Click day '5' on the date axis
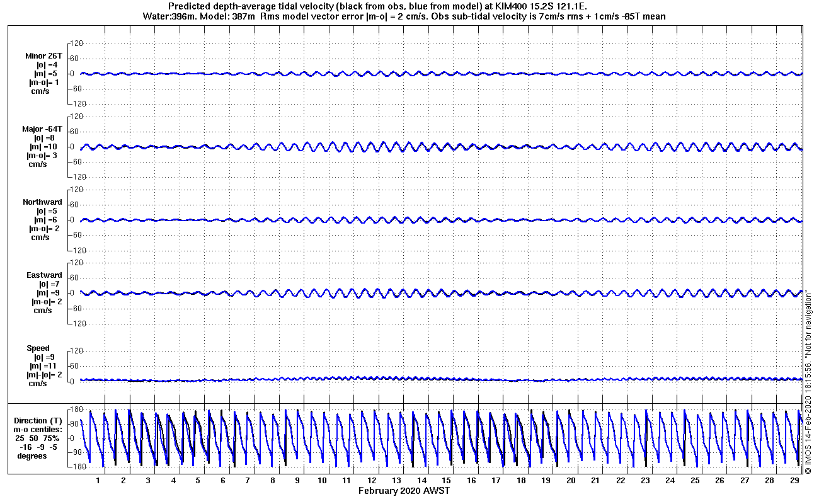The image size is (819, 504). 198,480
